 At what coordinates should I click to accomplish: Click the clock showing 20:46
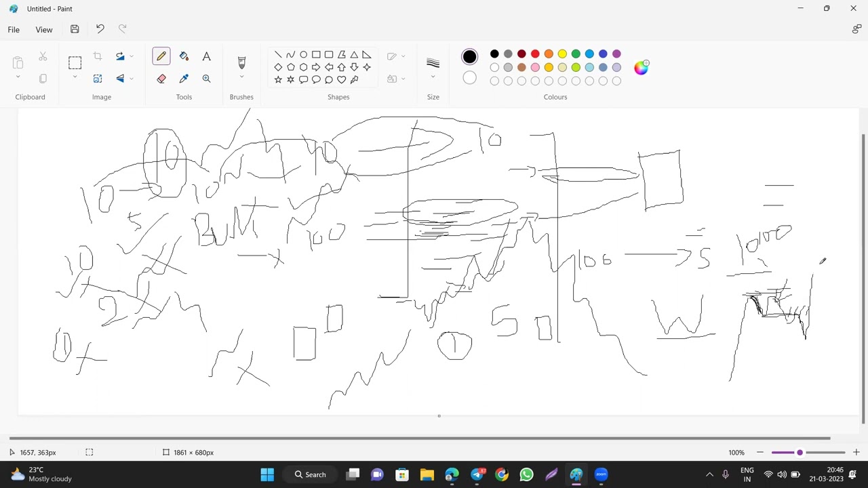coord(826,474)
